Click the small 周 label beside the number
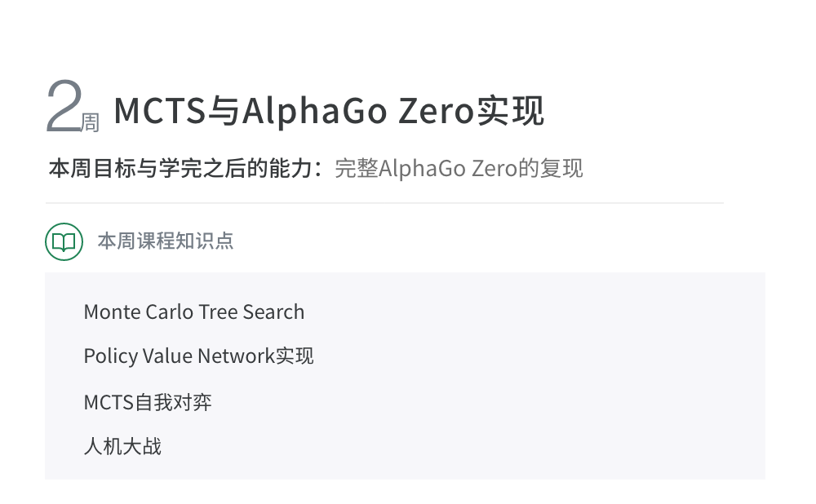The height and width of the screenshot is (504, 816). (90, 123)
